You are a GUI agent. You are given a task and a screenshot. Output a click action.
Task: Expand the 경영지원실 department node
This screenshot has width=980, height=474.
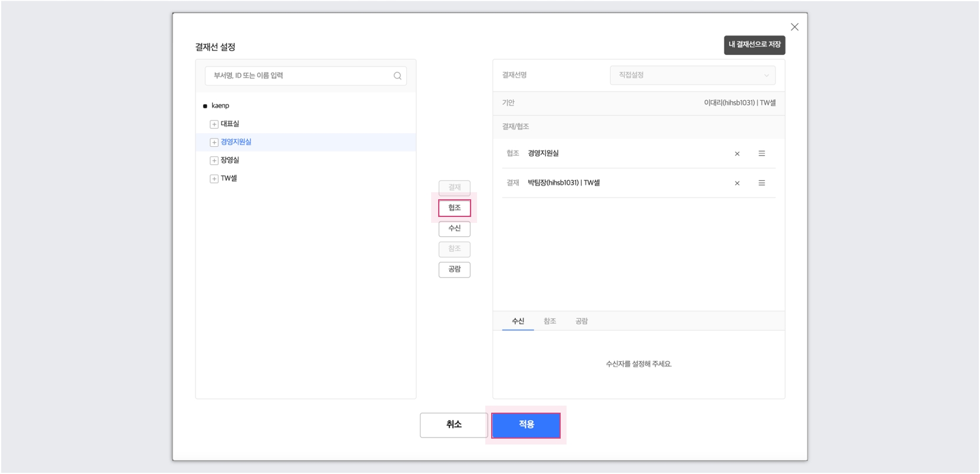[214, 143]
